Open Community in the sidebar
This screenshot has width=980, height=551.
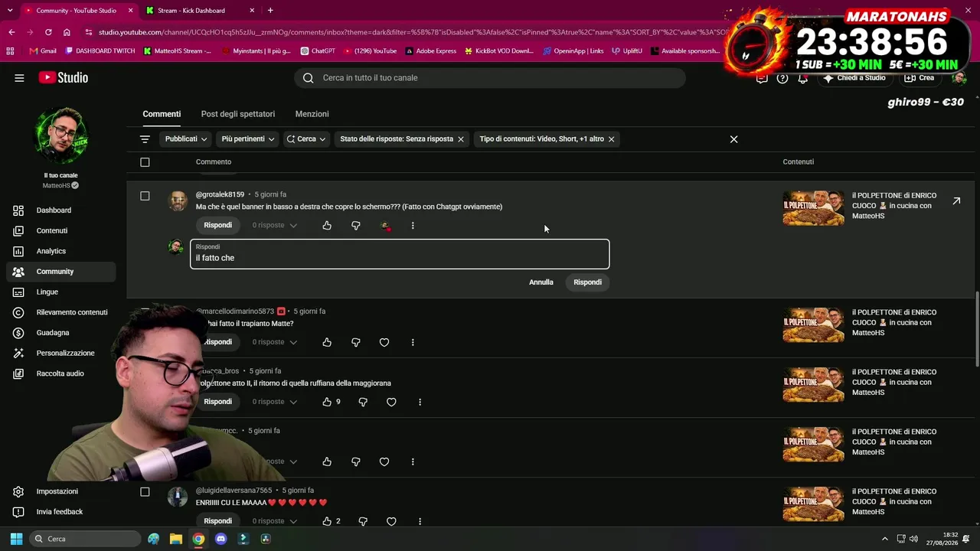tap(60, 272)
